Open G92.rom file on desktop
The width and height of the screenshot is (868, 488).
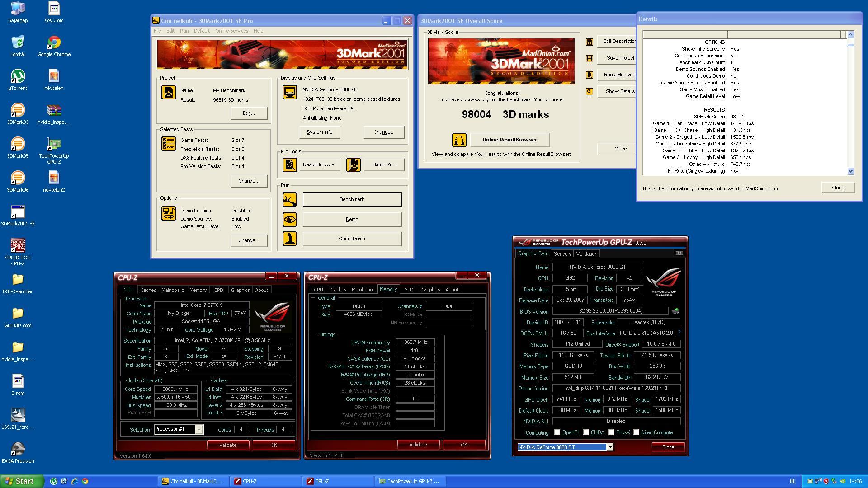pos(54,12)
